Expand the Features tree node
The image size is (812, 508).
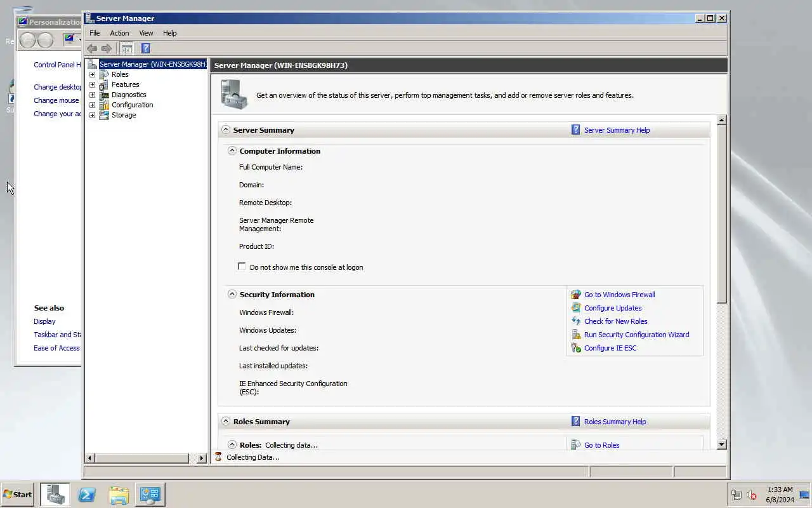[92, 84]
